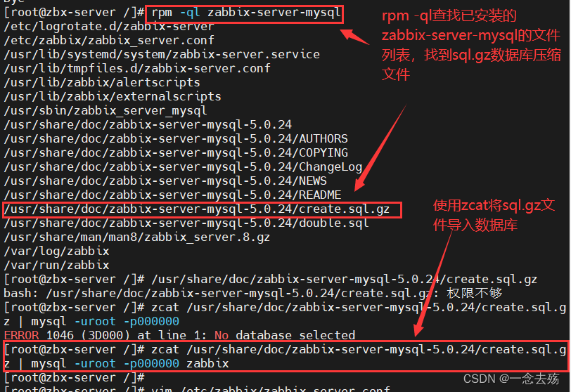Image resolution: width=571 pixels, height=392 pixels.
Task: Select the /var/run/zabbix line
Action: coord(56,266)
